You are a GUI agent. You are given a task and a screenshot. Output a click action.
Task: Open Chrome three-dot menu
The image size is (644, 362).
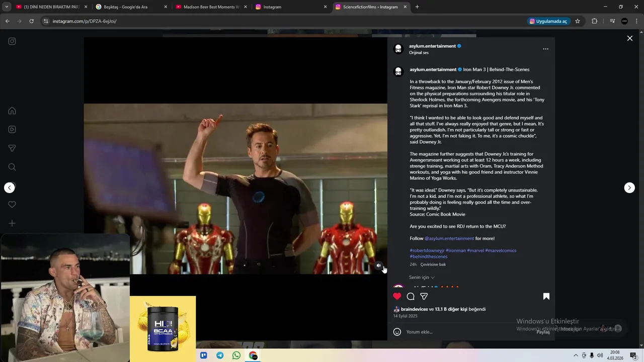[x=637, y=21]
